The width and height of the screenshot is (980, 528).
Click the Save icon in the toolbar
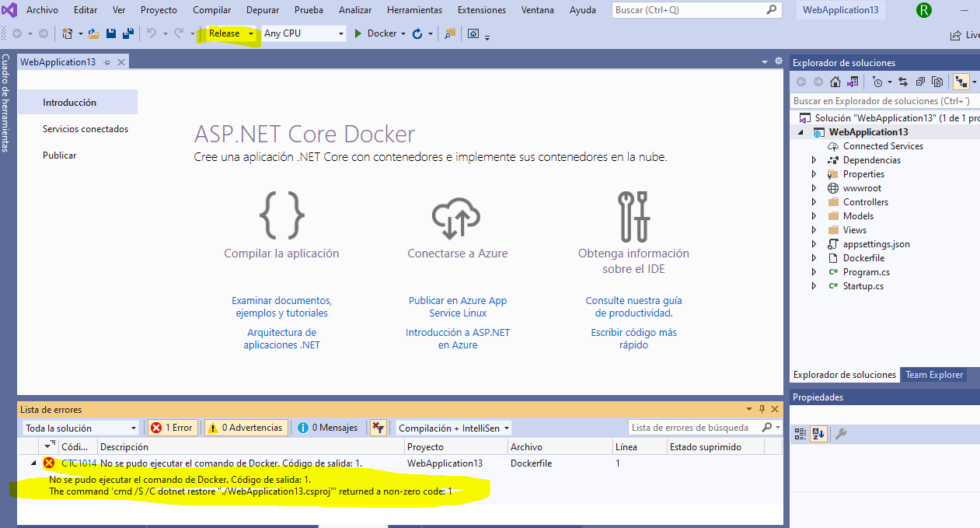coord(112,33)
